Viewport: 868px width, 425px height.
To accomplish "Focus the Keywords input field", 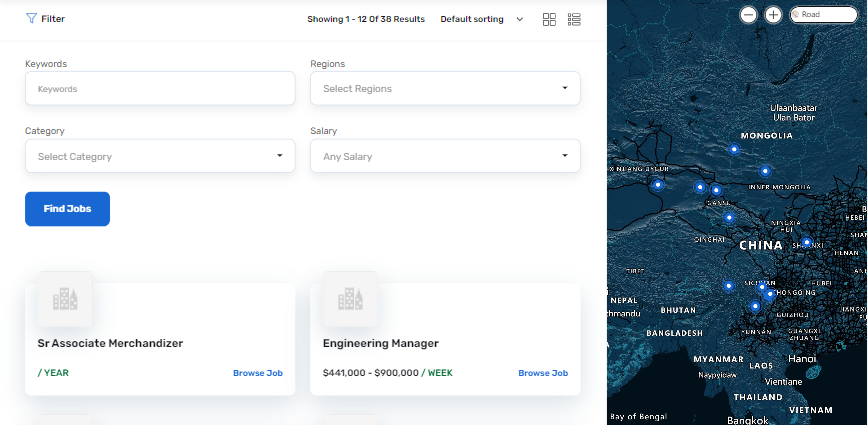I will point(160,88).
